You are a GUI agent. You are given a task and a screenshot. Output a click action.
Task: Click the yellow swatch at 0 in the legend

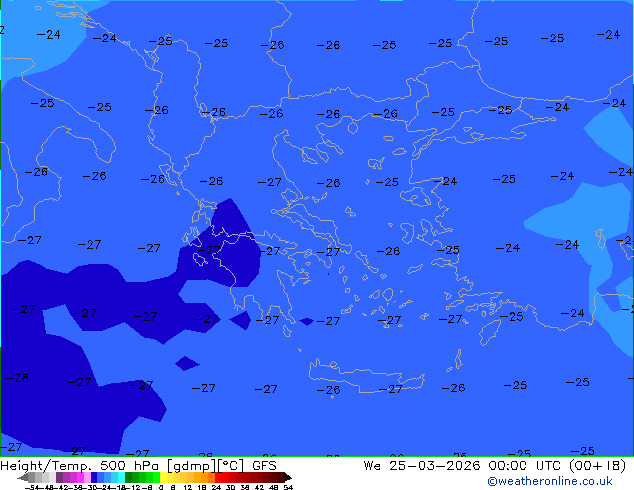163,477
